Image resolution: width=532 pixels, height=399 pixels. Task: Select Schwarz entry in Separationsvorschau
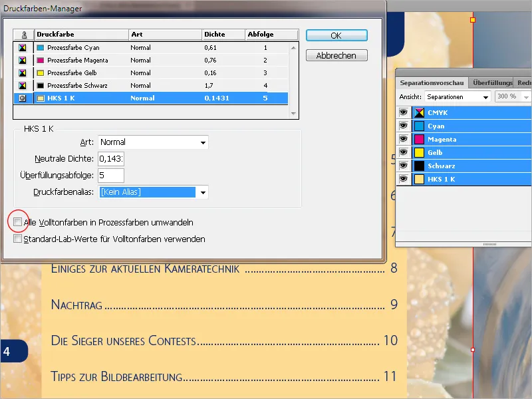point(464,166)
